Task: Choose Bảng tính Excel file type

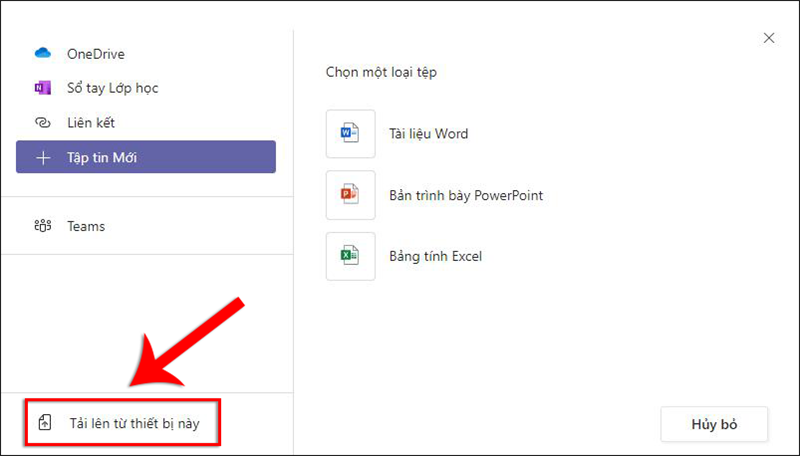Action: [x=435, y=257]
